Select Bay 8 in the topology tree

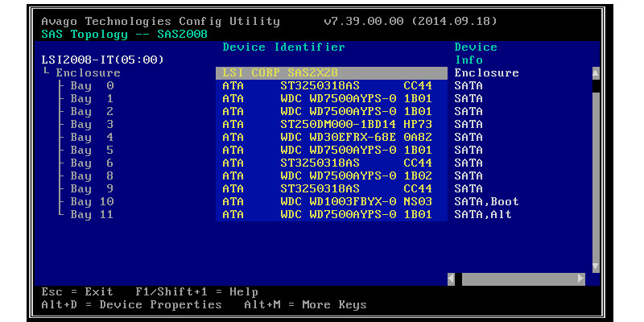coord(92,175)
